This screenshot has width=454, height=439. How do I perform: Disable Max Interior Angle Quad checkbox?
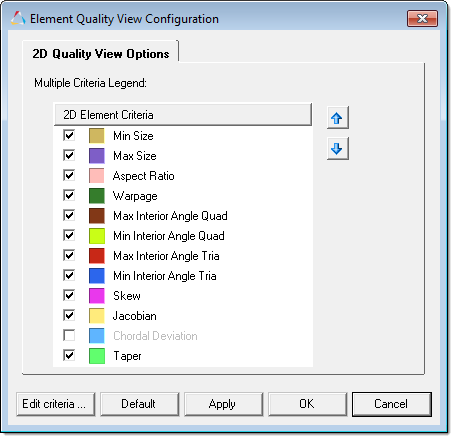pyautogui.click(x=69, y=215)
